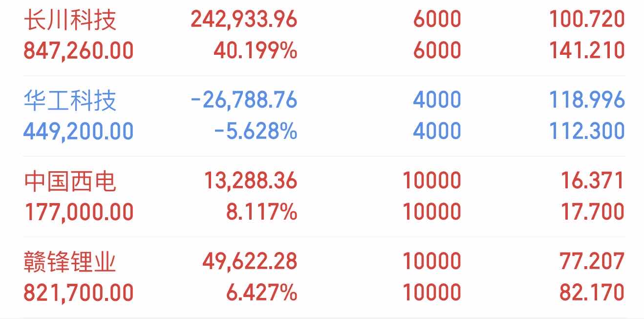This screenshot has height=319, width=644.
Task: Select market value 177,000.00
Action: tap(79, 212)
